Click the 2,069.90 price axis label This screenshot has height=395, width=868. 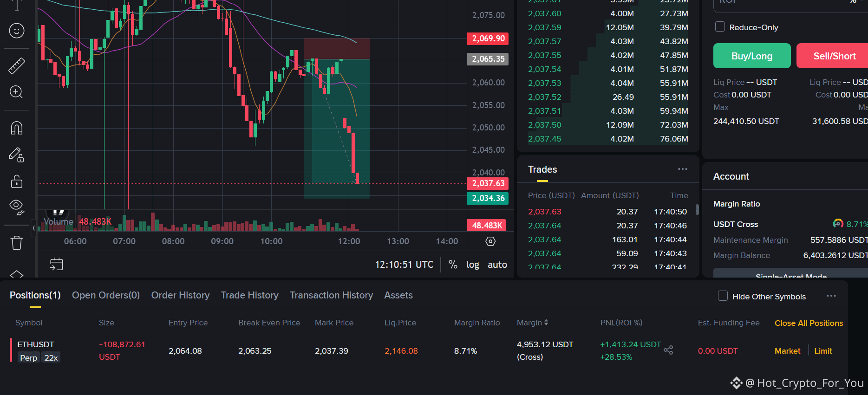click(488, 39)
